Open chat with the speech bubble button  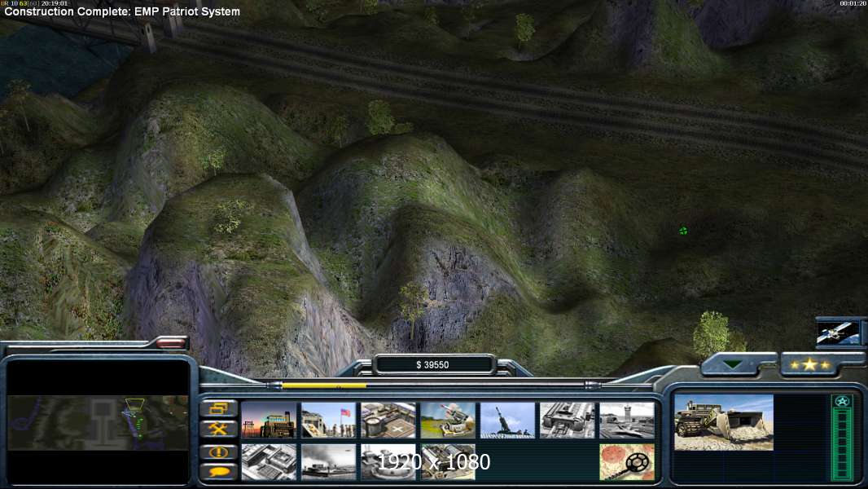pyautogui.click(x=219, y=472)
